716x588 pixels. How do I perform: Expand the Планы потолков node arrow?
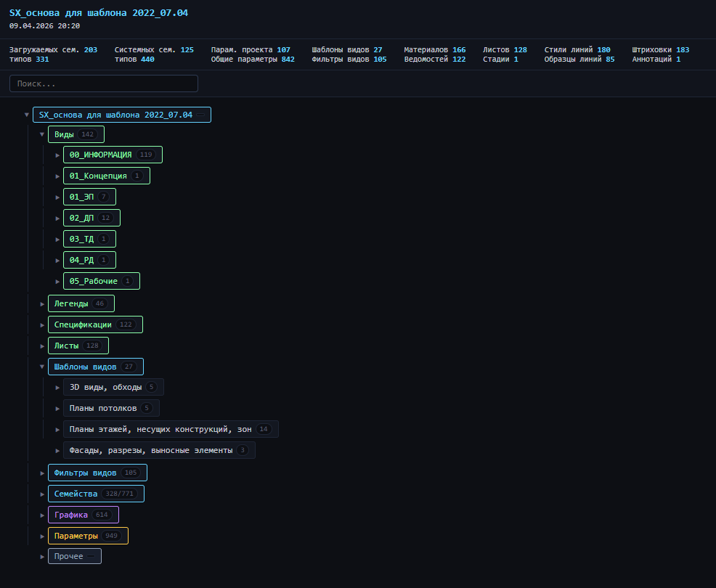coord(57,408)
